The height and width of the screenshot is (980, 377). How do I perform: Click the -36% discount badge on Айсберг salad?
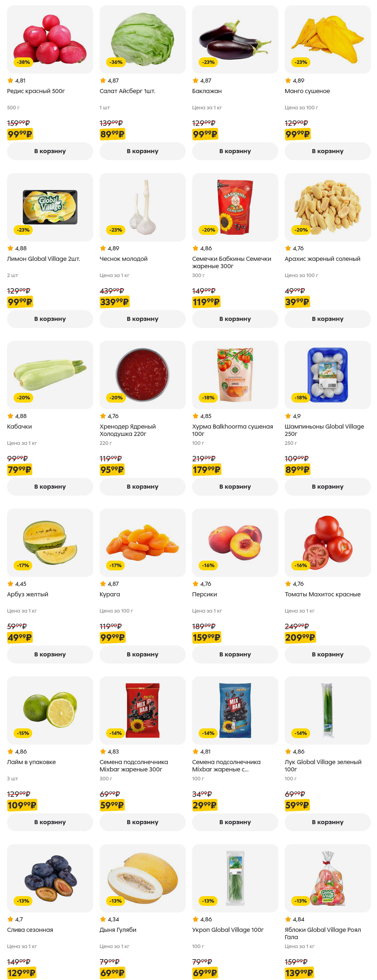pyautogui.click(x=116, y=62)
